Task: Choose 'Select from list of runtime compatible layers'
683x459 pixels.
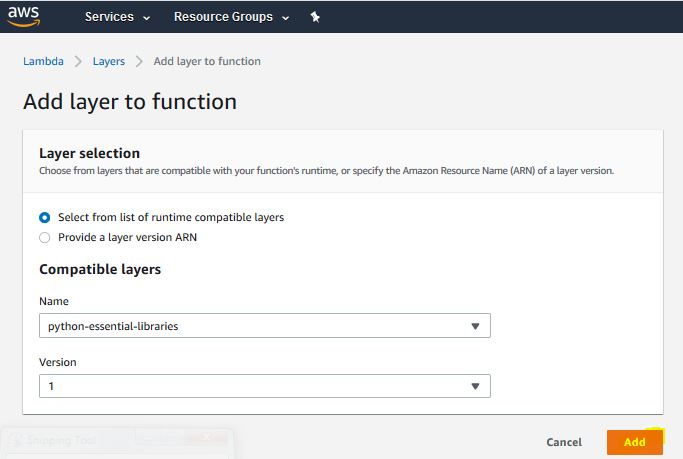Action: tap(44, 217)
